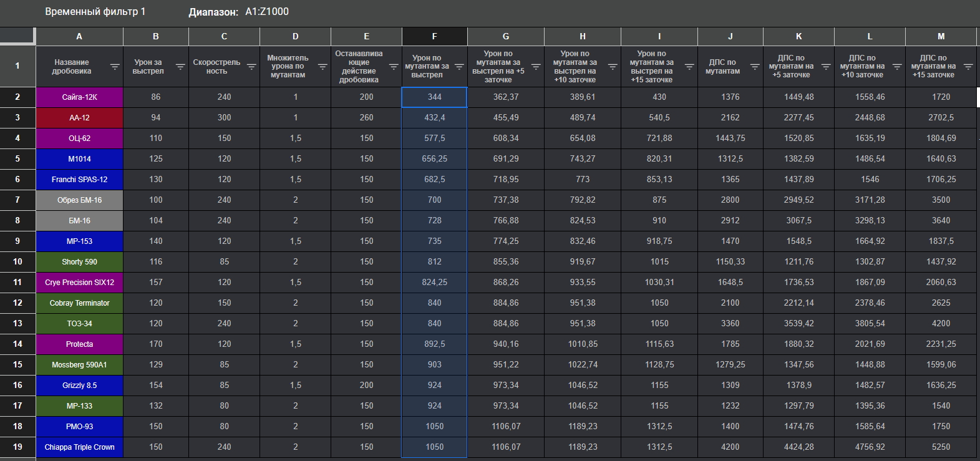
Task: Select row 2 header
Action: [x=17, y=97]
